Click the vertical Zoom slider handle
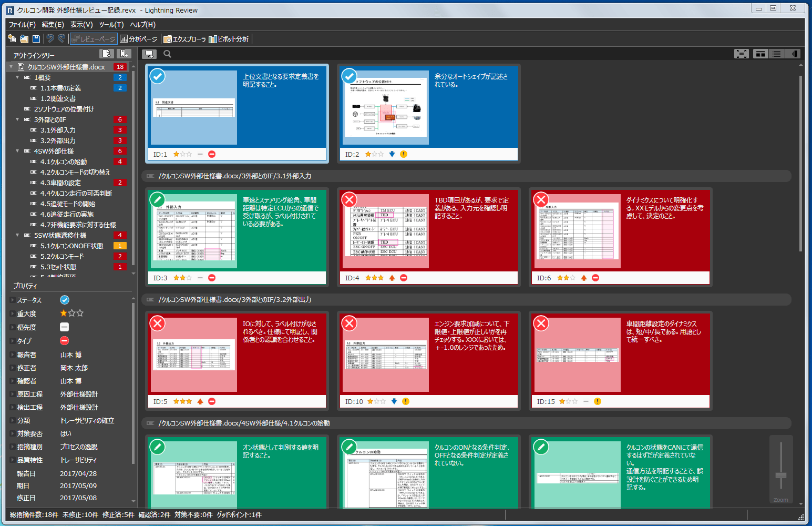 781,475
